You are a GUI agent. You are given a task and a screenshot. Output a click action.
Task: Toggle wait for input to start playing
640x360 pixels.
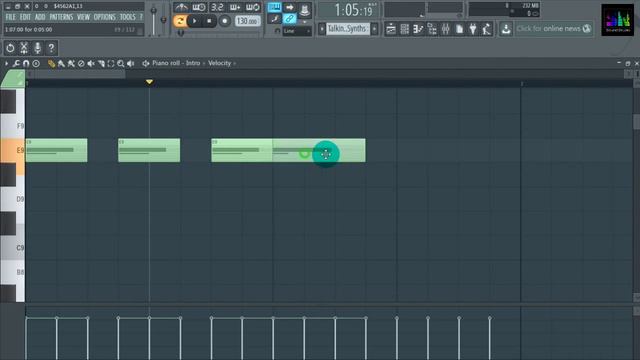199,7
